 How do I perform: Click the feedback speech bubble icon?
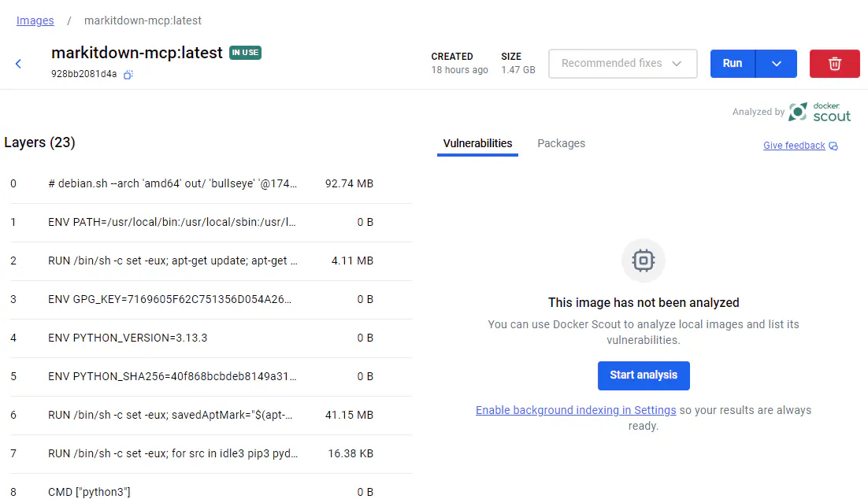point(833,146)
